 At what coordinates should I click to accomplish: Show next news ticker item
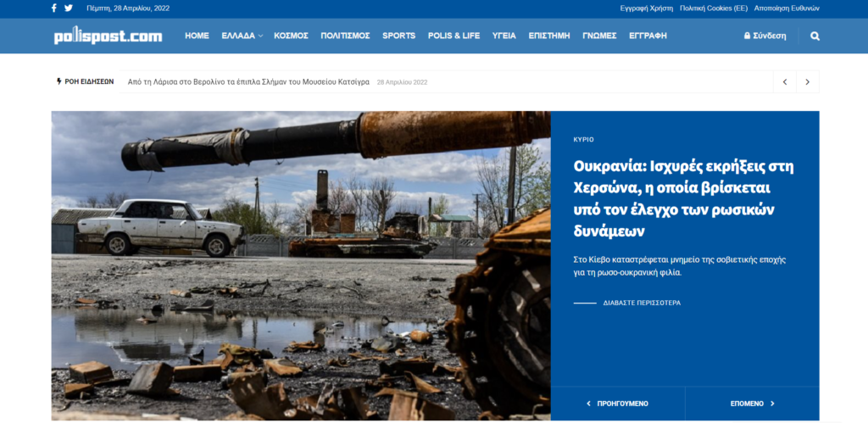click(x=807, y=82)
